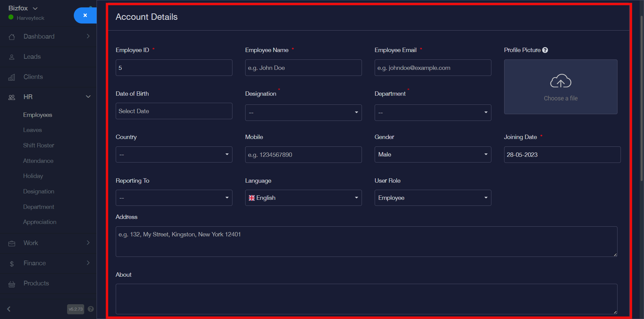Expand the Gender dropdown showing Male
Viewport: 644px width, 319px height.
(x=433, y=154)
